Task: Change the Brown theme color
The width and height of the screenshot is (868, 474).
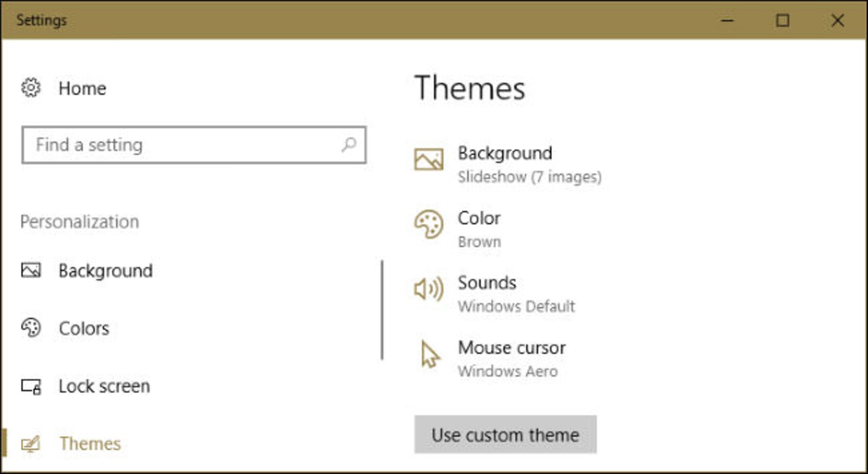Action: pyautogui.click(x=479, y=229)
